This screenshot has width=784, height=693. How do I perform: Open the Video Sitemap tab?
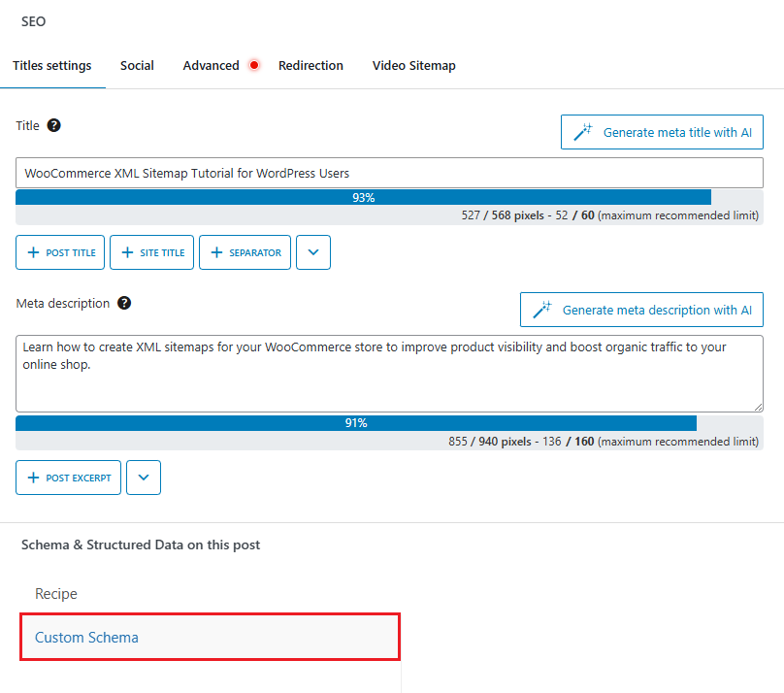point(413,66)
